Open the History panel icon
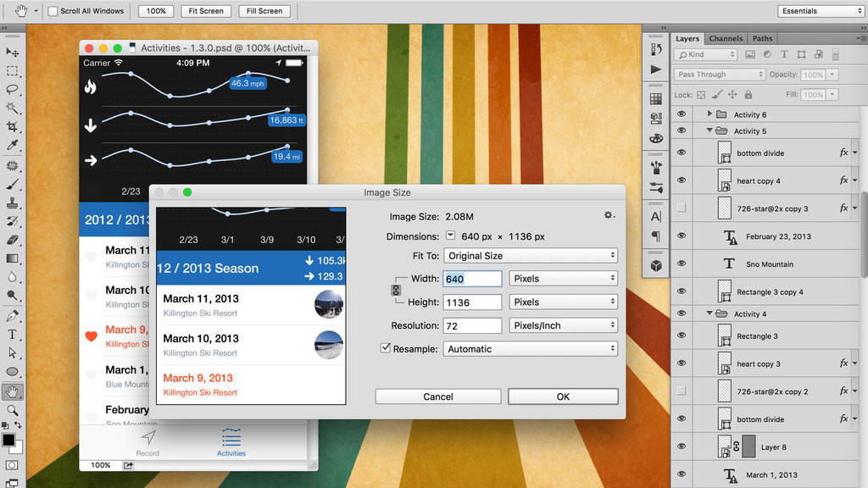Viewport: 868px width, 488px height. 656,50
